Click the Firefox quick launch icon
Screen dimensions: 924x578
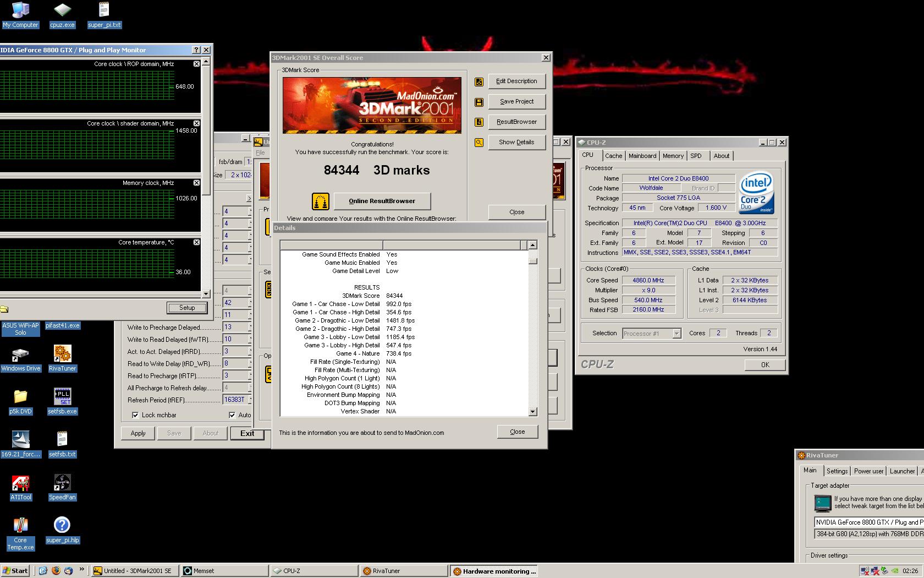[56, 571]
